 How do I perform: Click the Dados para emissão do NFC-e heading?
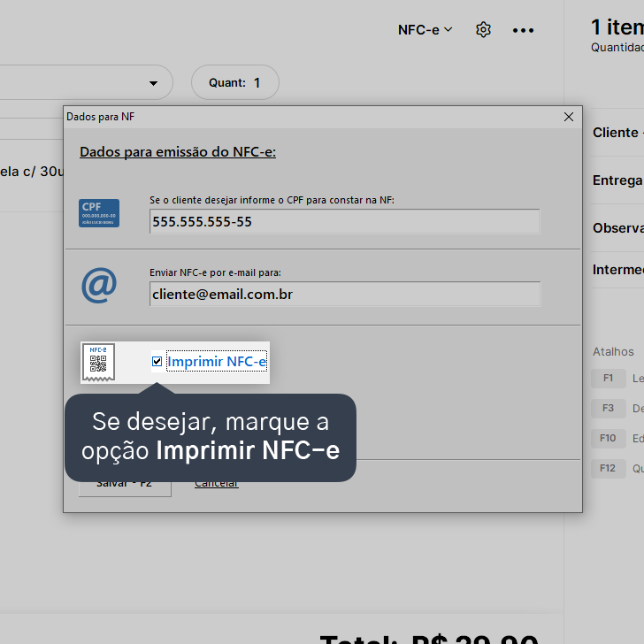click(178, 152)
